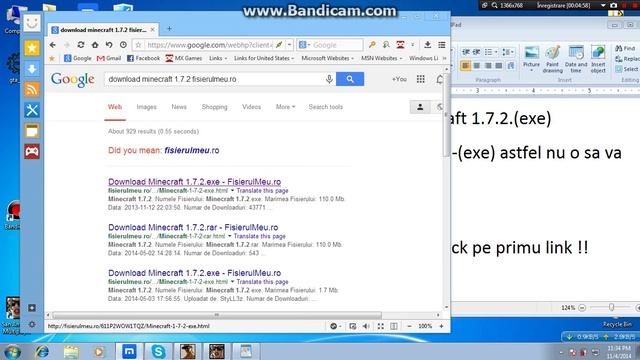Increase indent in WordPad paragraph group

pos(476,52)
